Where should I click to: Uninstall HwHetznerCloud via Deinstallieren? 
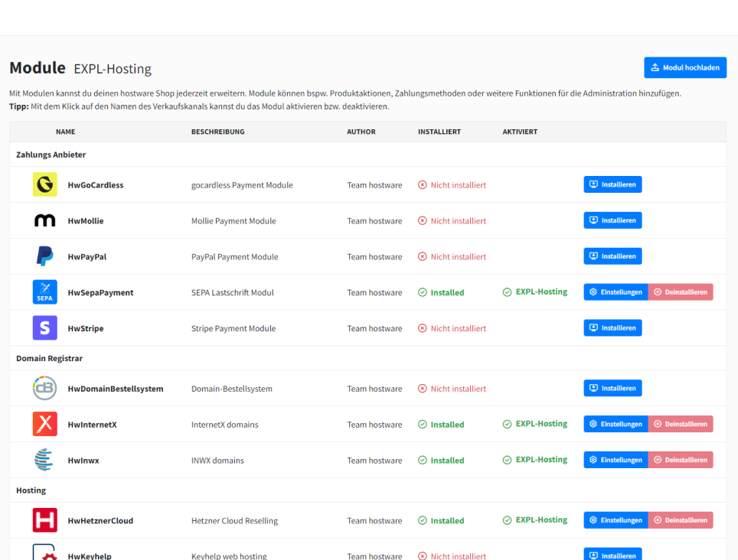pos(681,520)
